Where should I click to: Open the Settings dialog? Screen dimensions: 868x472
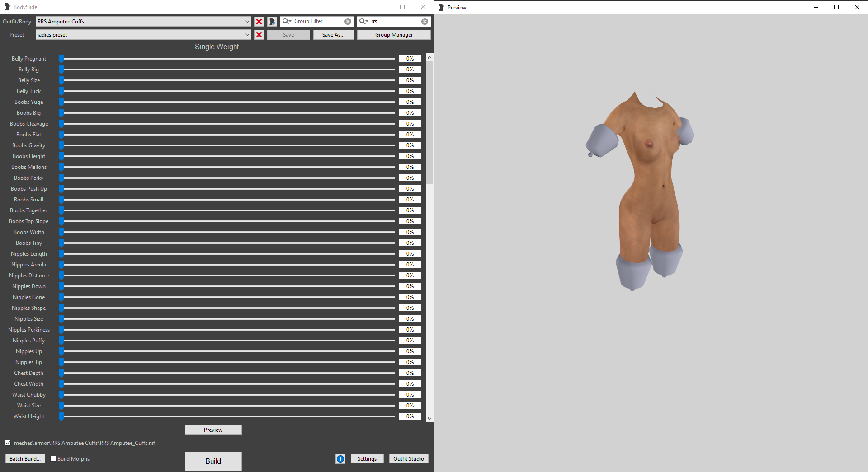(x=367, y=459)
